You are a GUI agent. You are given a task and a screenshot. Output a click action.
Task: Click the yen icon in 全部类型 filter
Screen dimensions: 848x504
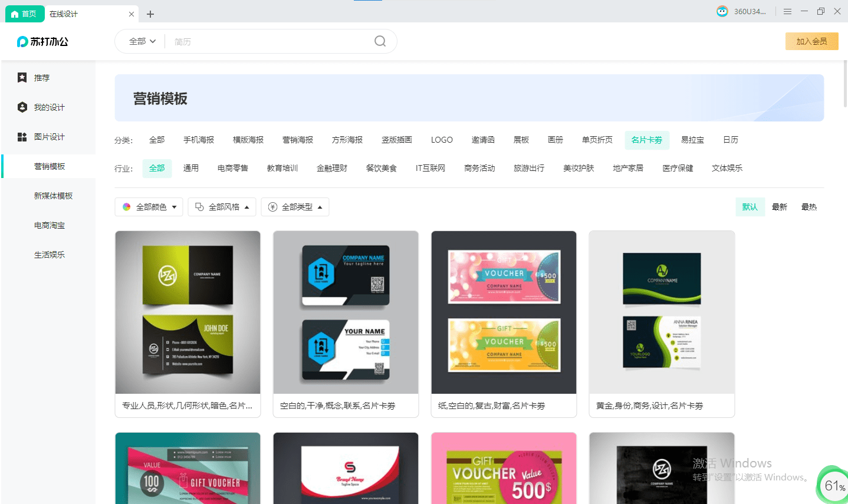pos(272,207)
